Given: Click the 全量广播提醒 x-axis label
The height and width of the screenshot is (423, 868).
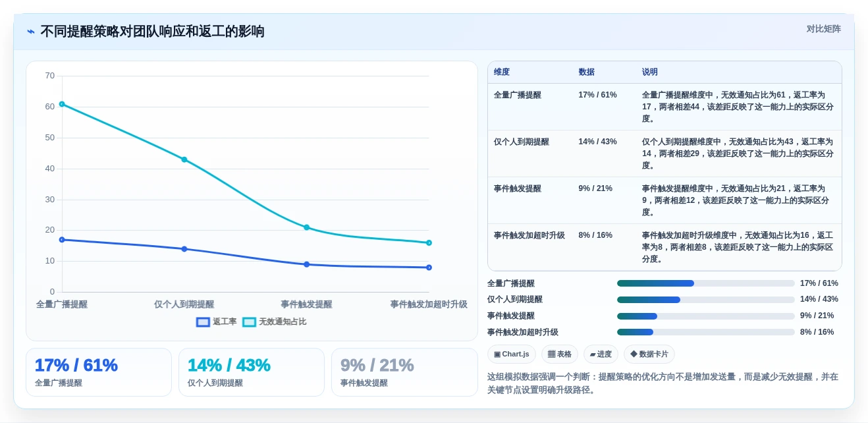Looking at the screenshot, I should point(62,304).
